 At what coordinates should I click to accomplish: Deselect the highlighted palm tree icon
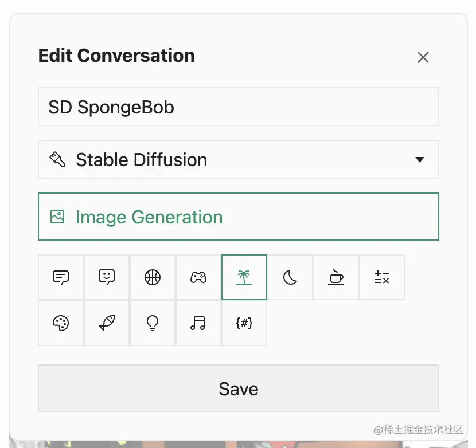tap(244, 277)
